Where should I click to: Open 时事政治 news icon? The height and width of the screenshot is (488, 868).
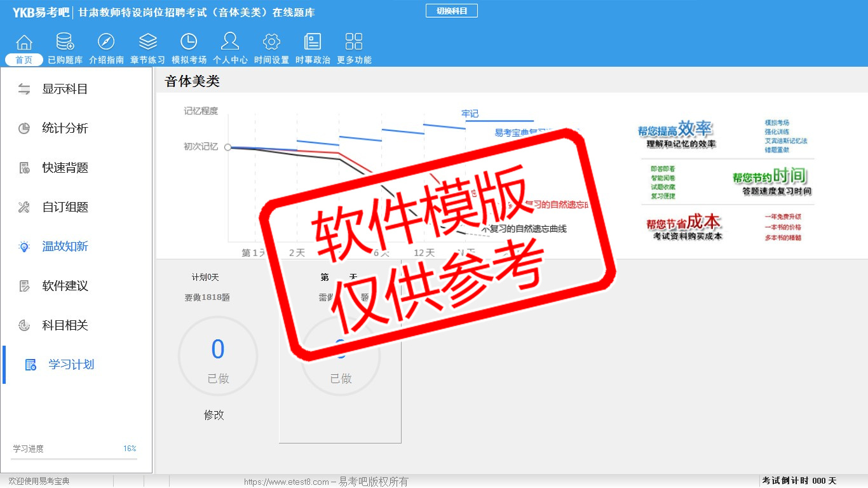313,43
